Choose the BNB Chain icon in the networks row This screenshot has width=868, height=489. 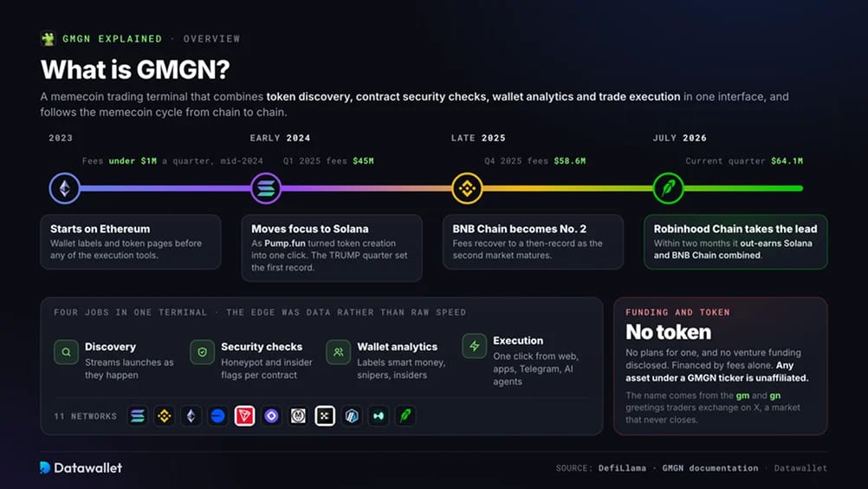(165, 416)
